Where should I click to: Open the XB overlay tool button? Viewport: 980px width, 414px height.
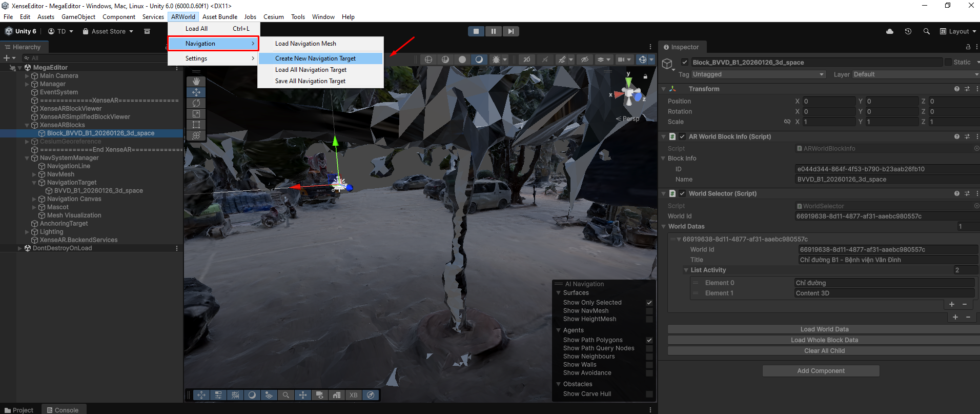tap(353, 395)
